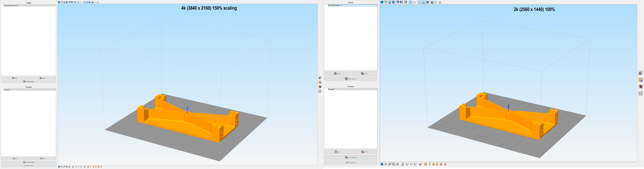Image resolution: width=644 pixels, height=169 pixels.
Task: Pick the move models tool in 2k window
Action: pos(386,164)
